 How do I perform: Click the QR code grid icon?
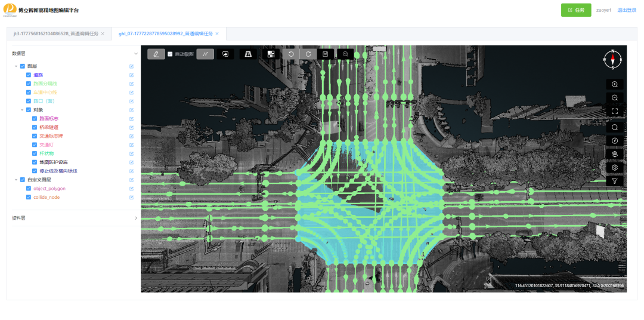[271, 54]
